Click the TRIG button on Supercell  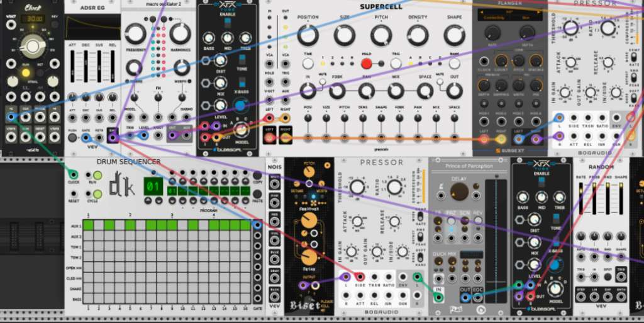396,64
